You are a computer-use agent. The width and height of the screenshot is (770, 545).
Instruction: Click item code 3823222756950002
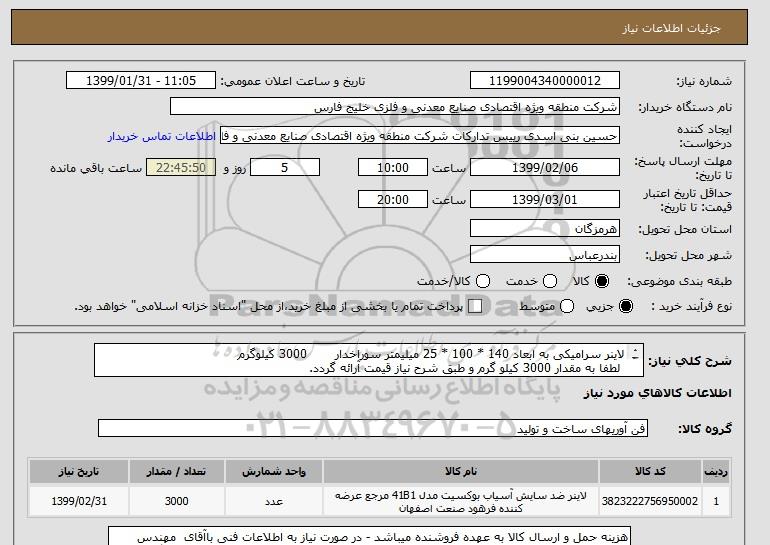(x=650, y=501)
